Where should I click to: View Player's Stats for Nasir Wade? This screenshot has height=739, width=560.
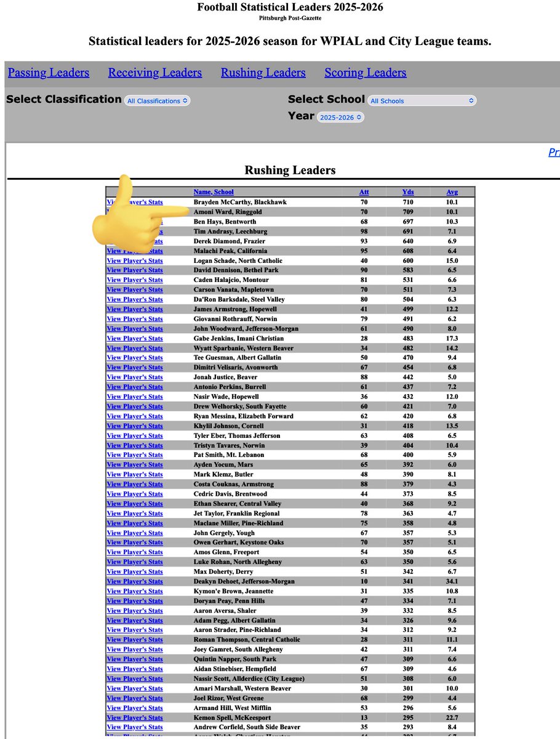coord(135,397)
